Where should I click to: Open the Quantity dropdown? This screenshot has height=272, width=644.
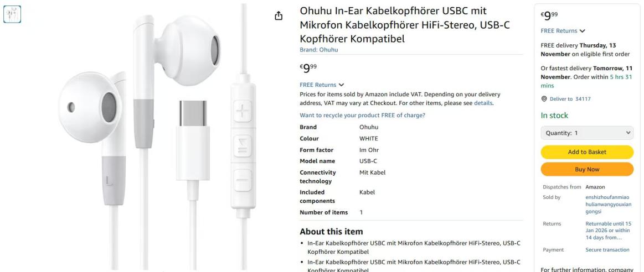[587, 133]
